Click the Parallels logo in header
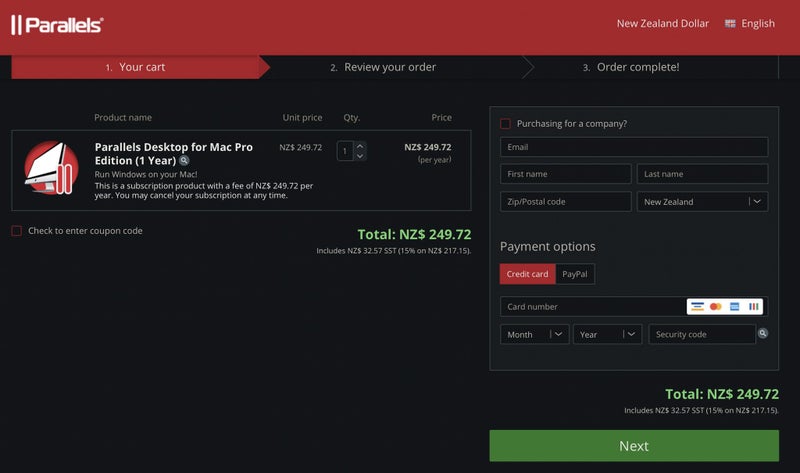The width and height of the screenshot is (800, 473). tap(57, 24)
